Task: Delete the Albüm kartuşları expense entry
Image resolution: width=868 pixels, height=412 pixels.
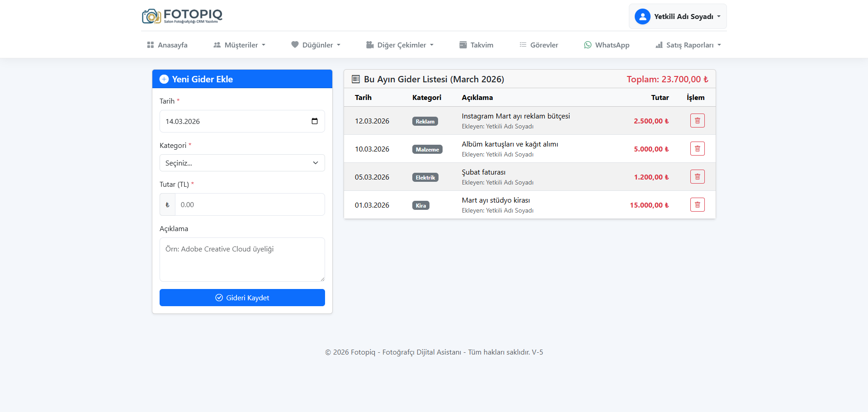Action: click(x=697, y=149)
